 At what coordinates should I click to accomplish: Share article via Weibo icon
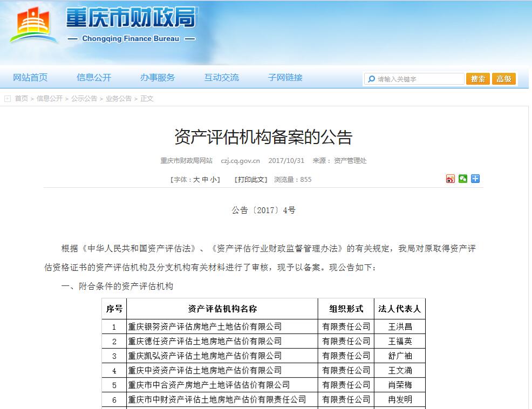[450, 179]
